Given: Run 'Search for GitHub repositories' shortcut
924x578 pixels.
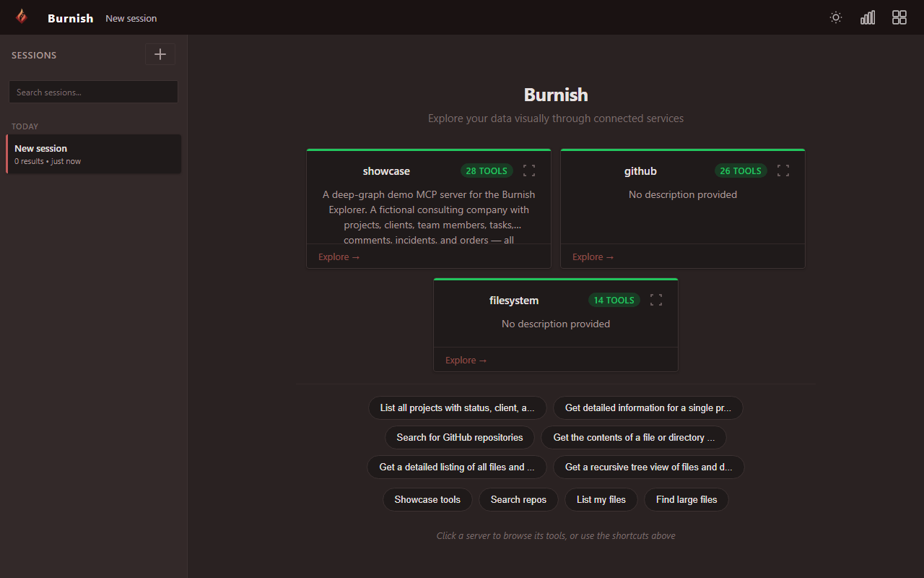Looking at the screenshot, I should point(460,437).
